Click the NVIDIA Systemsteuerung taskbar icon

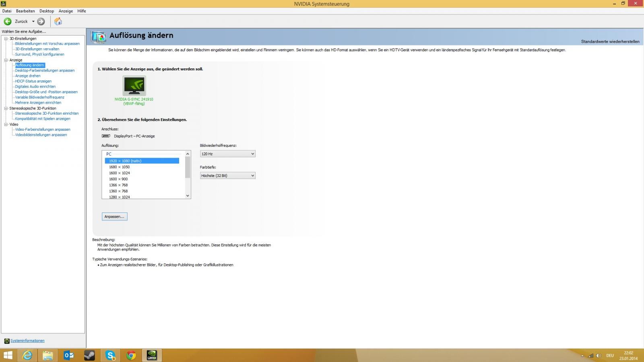pyautogui.click(x=152, y=356)
